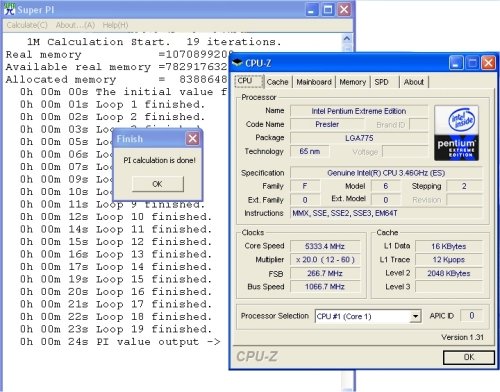The width and height of the screenshot is (500, 392).
Task: Open the Help(H) menu
Action: click(115, 25)
